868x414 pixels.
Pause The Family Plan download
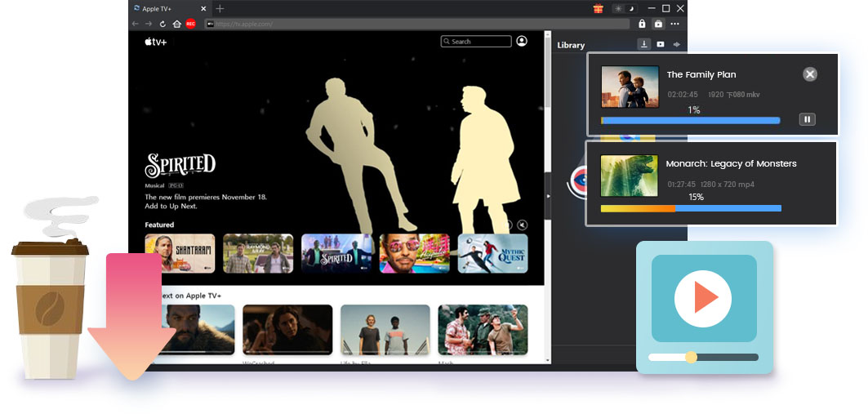pos(807,119)
